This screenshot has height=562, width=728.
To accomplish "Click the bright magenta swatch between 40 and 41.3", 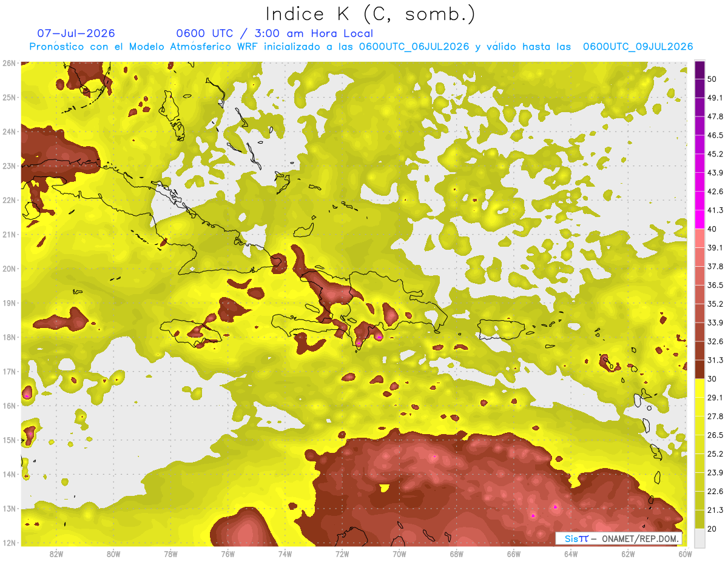I will pos(699,219).
